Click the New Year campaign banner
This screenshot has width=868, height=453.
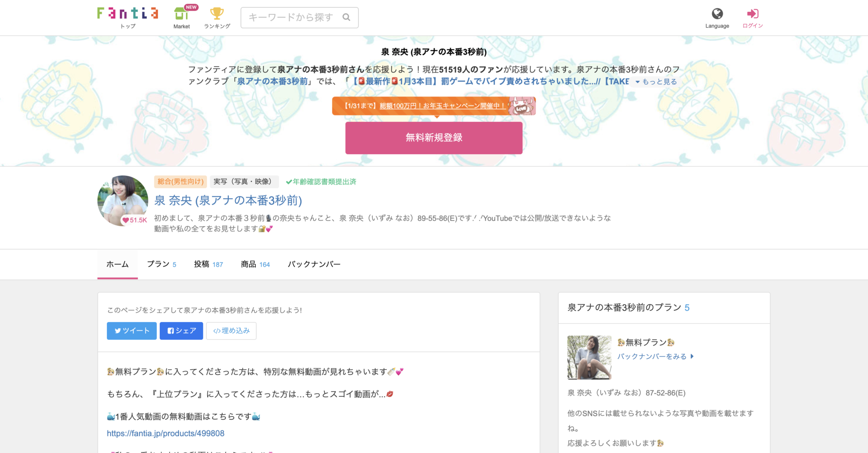pyautogui.click(x=434, y=106)
